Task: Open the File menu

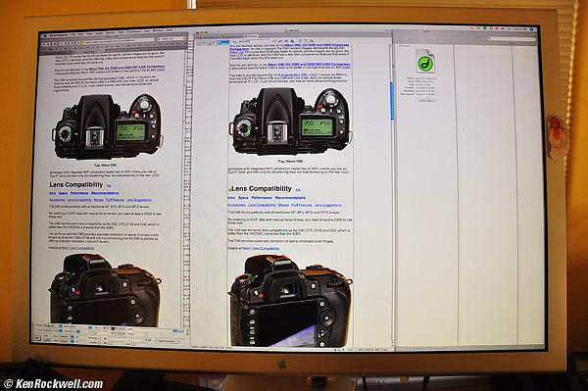Action: (x=73, y=34)
